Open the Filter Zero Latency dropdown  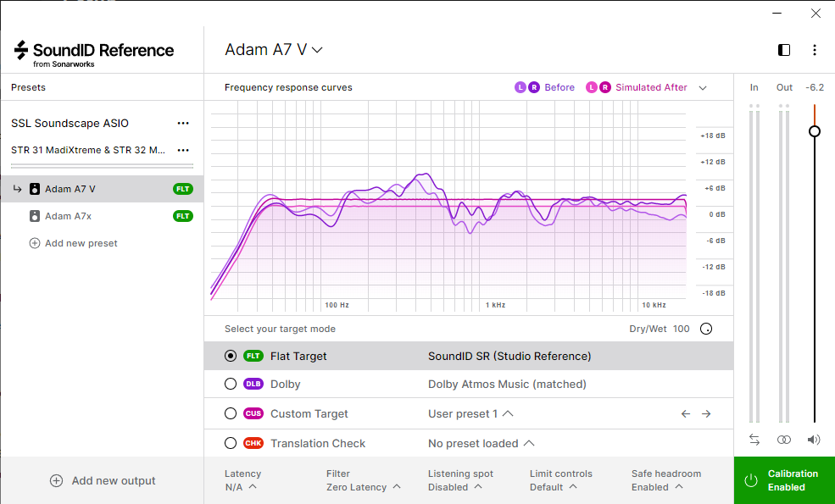365,486
